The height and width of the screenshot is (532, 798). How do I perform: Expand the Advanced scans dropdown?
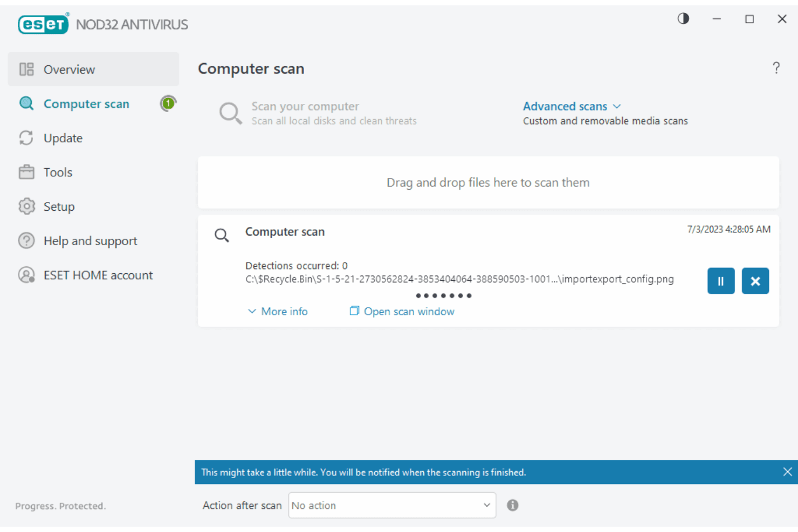coord(572,106)
